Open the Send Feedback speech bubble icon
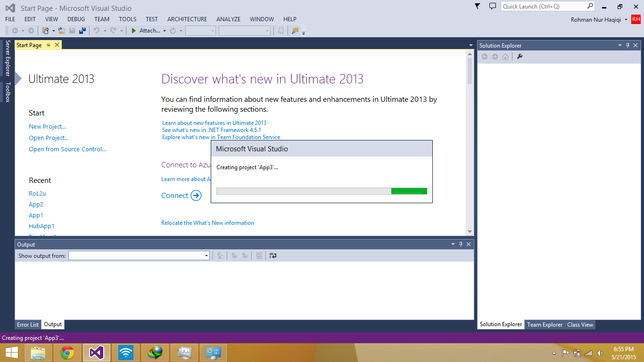 (x=493, y=6)
